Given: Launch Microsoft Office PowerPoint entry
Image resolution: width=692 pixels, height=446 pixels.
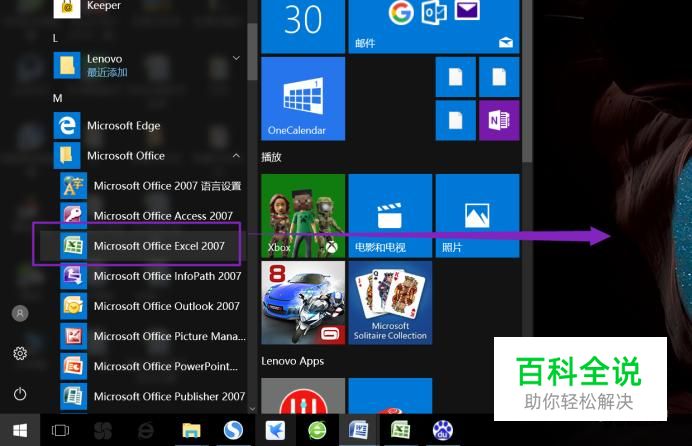Looking at the screenshot, I should click(152, 366).
